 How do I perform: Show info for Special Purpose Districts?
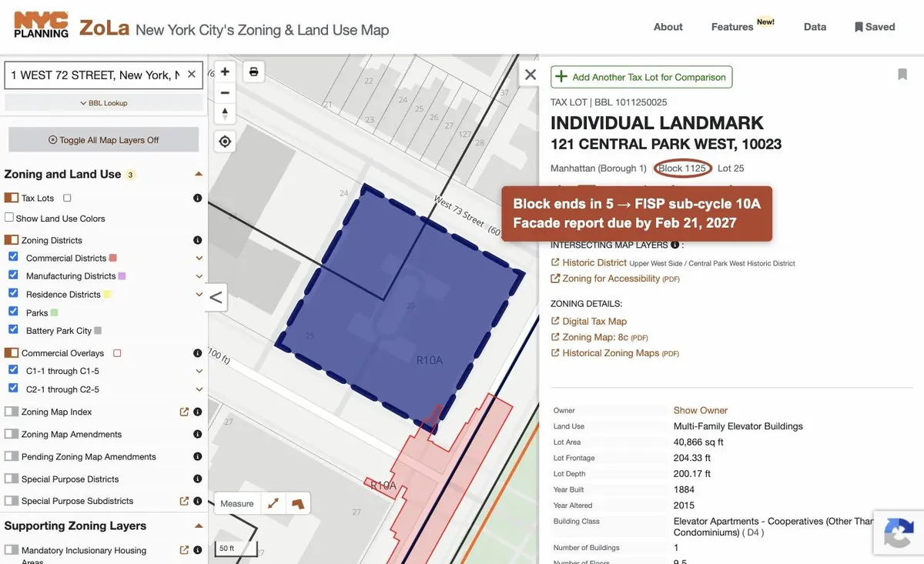[197, 479]
